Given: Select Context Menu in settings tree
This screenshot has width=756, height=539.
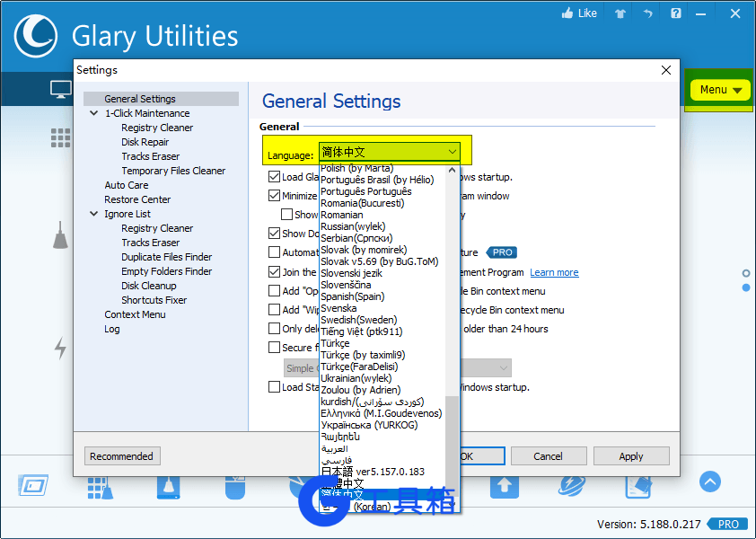Looking at the screenshot, I should [x=135, y=314].
